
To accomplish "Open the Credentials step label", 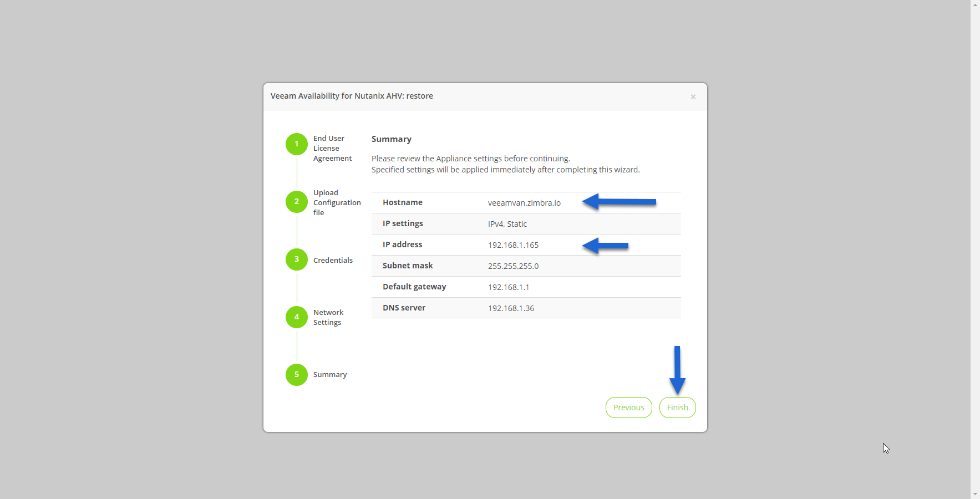I will click(333, 260).
